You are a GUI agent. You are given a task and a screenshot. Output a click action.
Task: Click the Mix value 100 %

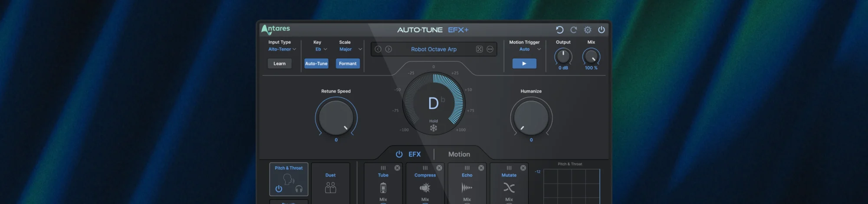591,68
